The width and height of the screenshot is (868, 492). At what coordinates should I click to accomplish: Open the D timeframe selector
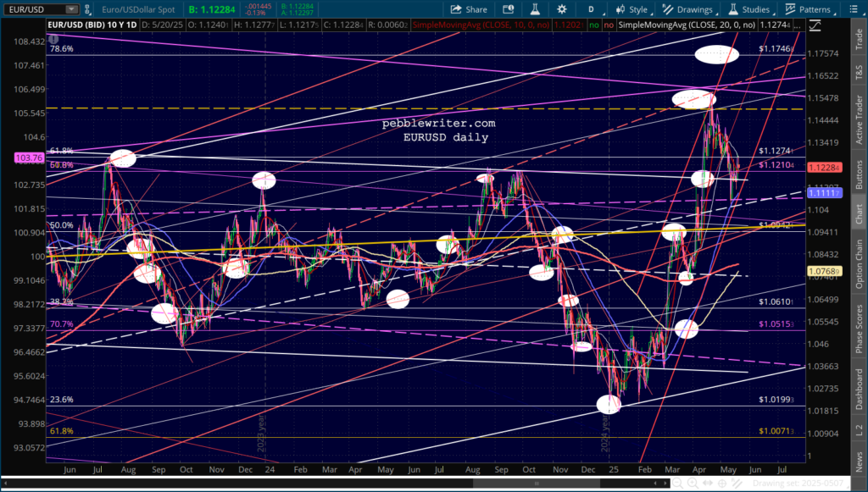click(591, 9)
